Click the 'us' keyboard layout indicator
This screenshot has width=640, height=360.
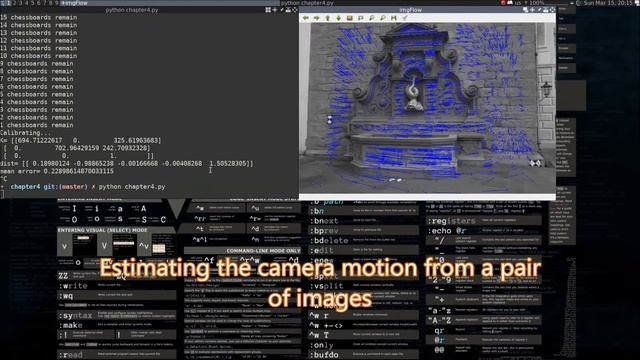pyautogui.click(x=518, y=3)
